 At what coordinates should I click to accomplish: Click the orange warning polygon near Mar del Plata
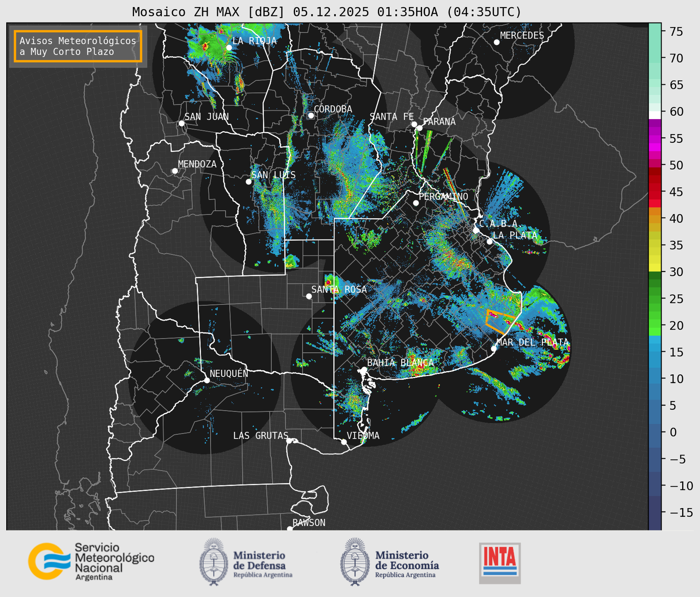500,322
